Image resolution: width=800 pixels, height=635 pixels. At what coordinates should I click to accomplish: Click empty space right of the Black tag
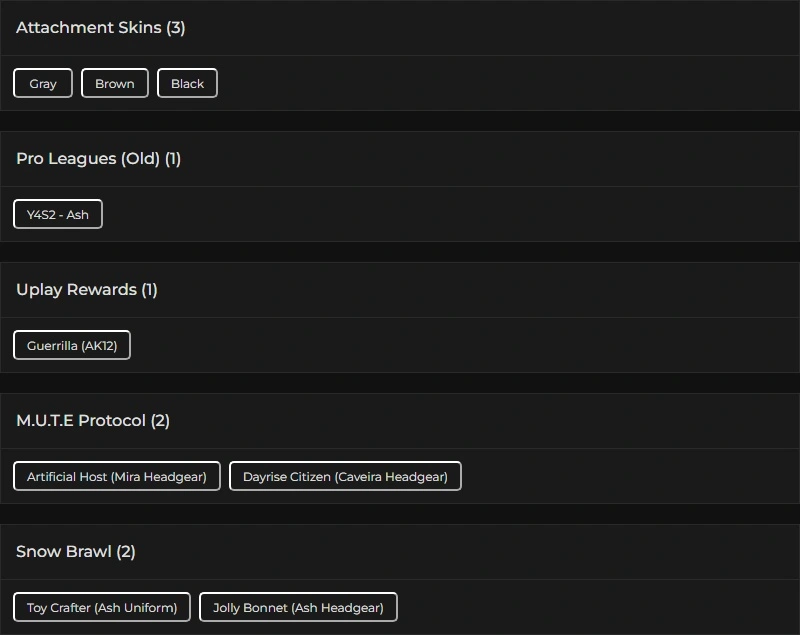(500, 83)
